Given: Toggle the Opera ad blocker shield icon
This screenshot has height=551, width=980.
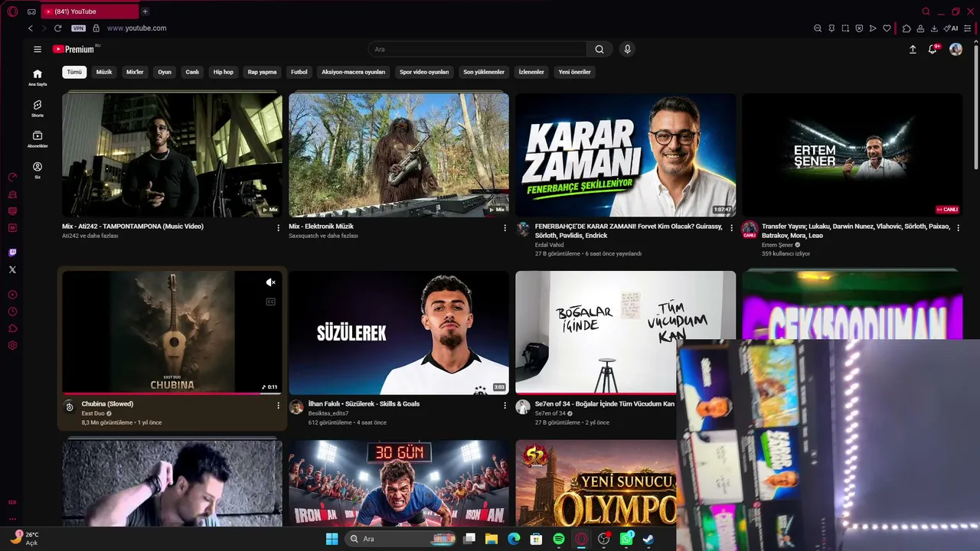Looking at the screenshot, I should tap(859, 28).
